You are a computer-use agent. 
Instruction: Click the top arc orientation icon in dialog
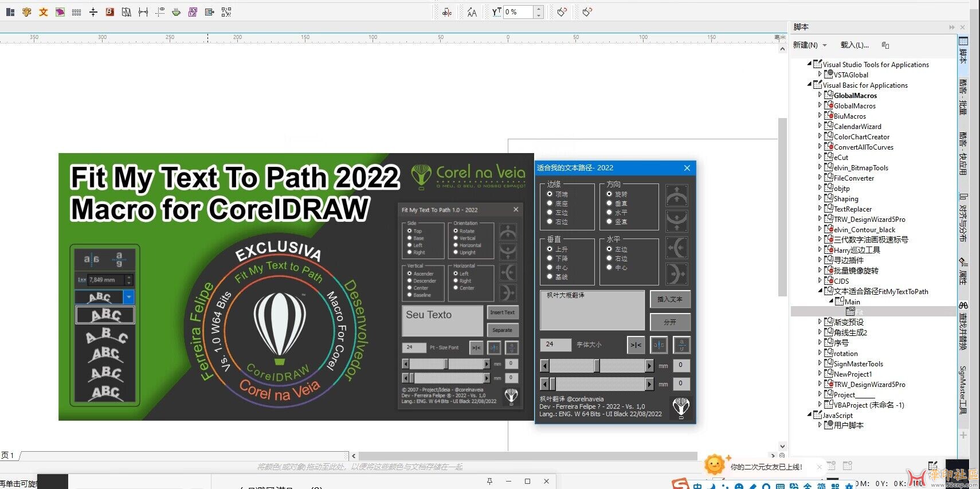pos(677,195)
